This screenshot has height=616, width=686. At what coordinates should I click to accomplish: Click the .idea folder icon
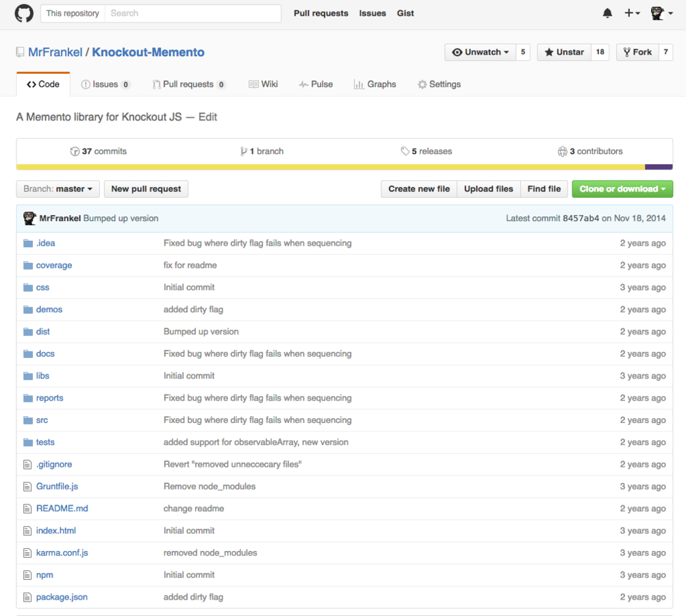tap(28, 243)
